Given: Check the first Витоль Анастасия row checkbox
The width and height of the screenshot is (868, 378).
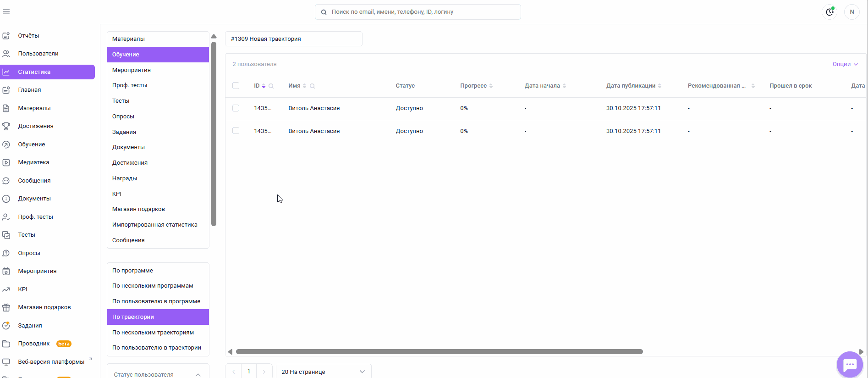Looking at the screenshot, I should [x=236, y=108].
